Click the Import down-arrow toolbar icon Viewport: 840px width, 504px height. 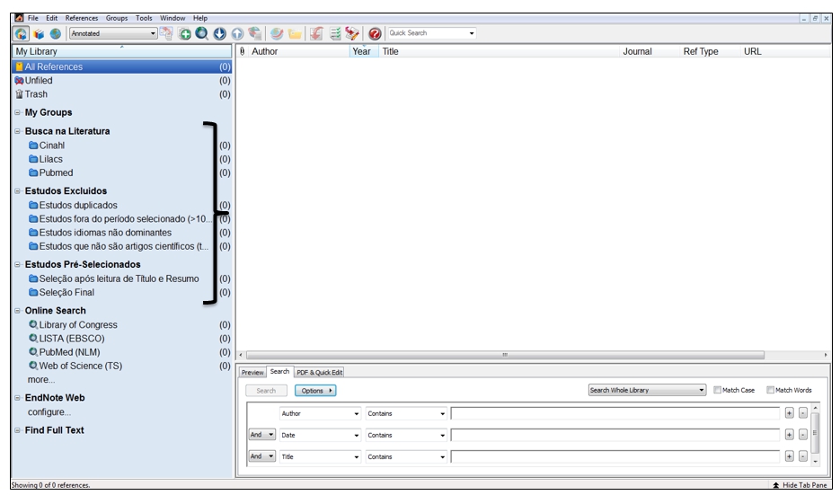coord(220,34)
